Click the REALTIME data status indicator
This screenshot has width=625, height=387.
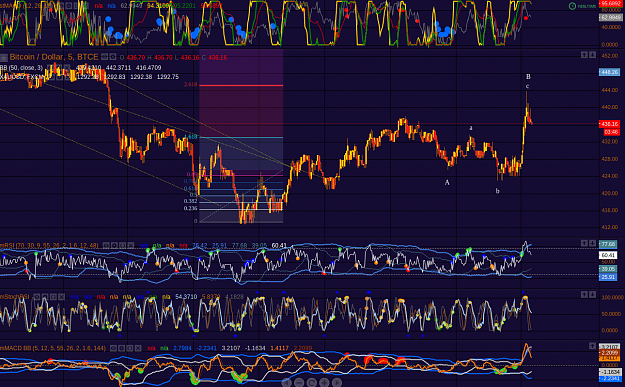[583, 6]
